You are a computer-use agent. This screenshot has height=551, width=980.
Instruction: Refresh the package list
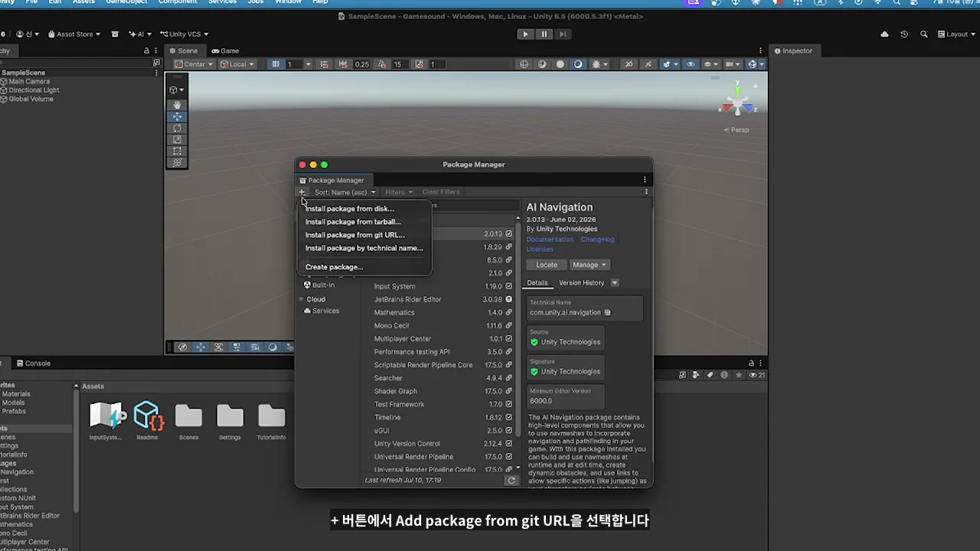(511, 481)
